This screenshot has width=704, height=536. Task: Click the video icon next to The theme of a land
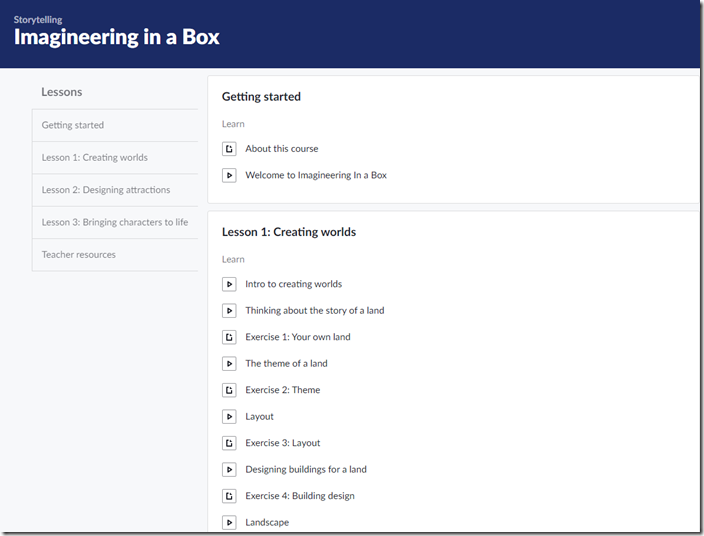[229, 364]
